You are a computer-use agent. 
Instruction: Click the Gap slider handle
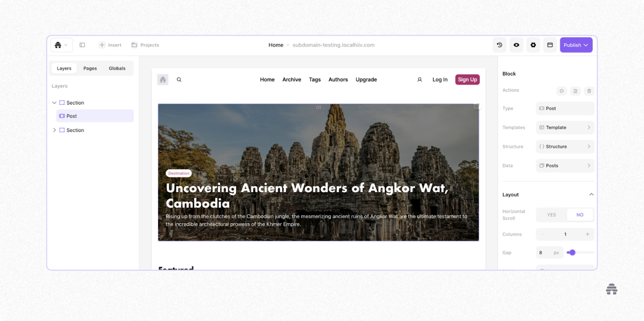pyautogui.click(x=572, y=253)
